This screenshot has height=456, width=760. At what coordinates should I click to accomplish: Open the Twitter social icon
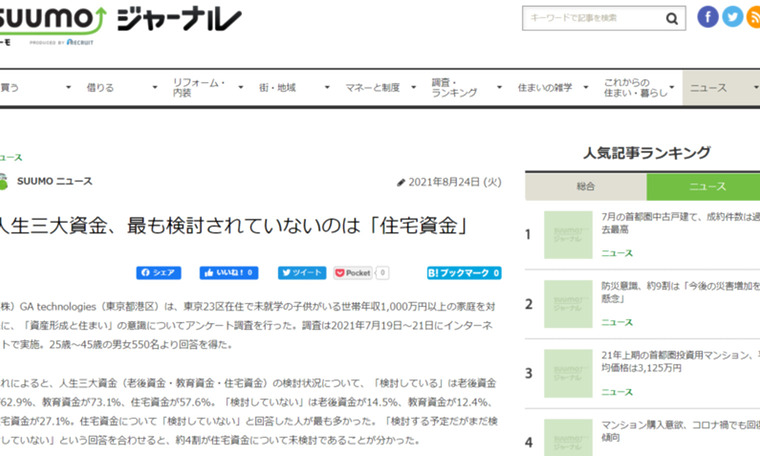(733, 17)
